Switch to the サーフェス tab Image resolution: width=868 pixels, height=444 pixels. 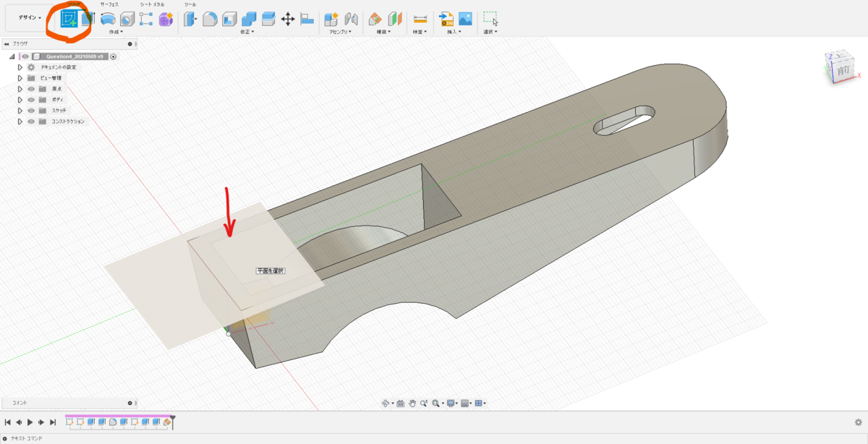(109, 4)
